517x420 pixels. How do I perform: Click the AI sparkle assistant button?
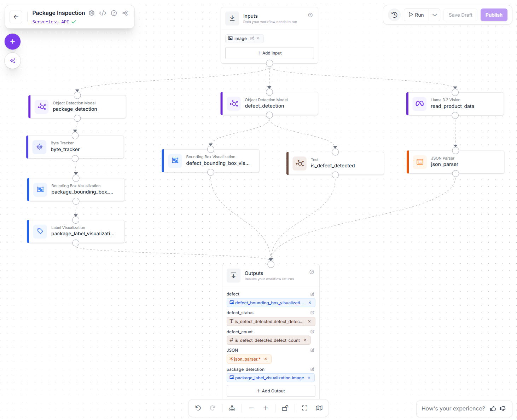13,61
